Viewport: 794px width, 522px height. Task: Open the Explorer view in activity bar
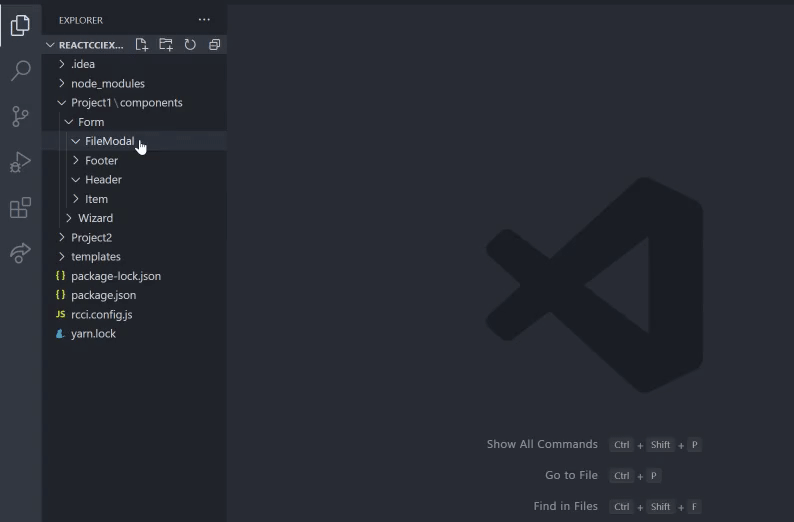[x=20, y=25]
